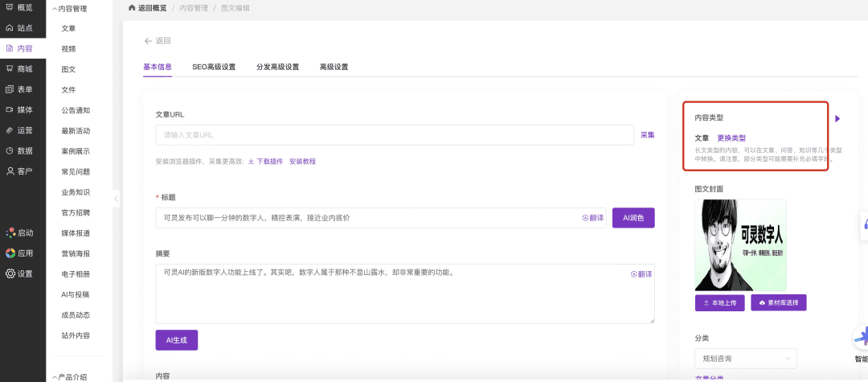Open the 数据 data icon
This screenshot has width=868, height=382.
coord(10,150)
